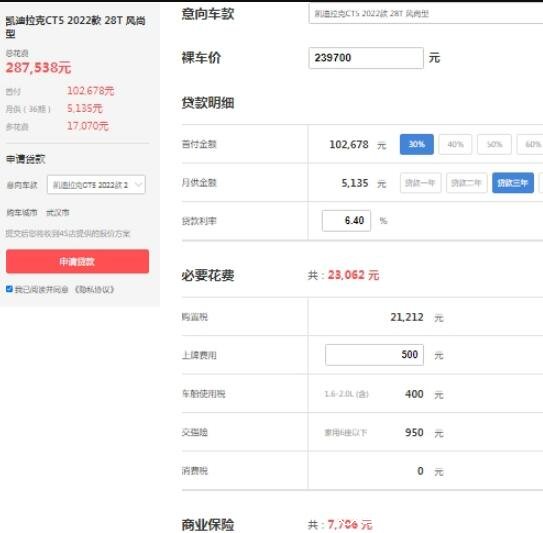Choose the 60% down payment option
Image resolution: width=543 pixels, height=533 pixels.
pyautogui.click(x=531, y=144)
